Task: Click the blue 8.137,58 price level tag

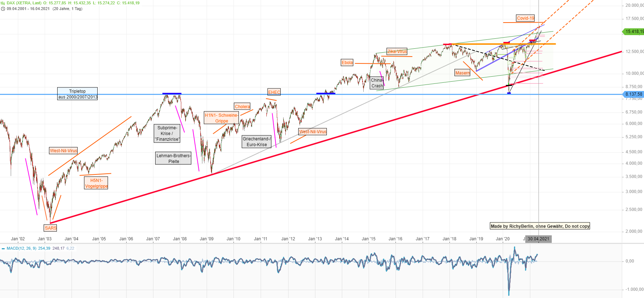Action: (x=633, y=94)
